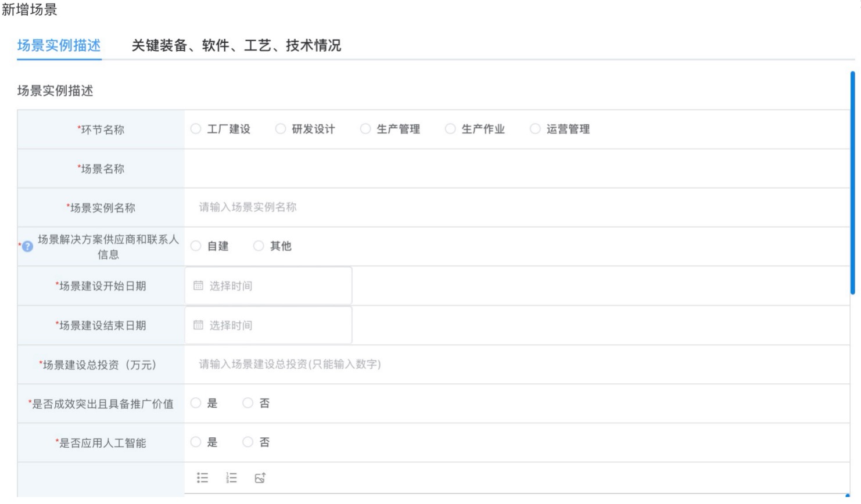Open the 场景建设开始日期 date picker
The height and width of the screenshot is (504, 861).
[268, 286]
